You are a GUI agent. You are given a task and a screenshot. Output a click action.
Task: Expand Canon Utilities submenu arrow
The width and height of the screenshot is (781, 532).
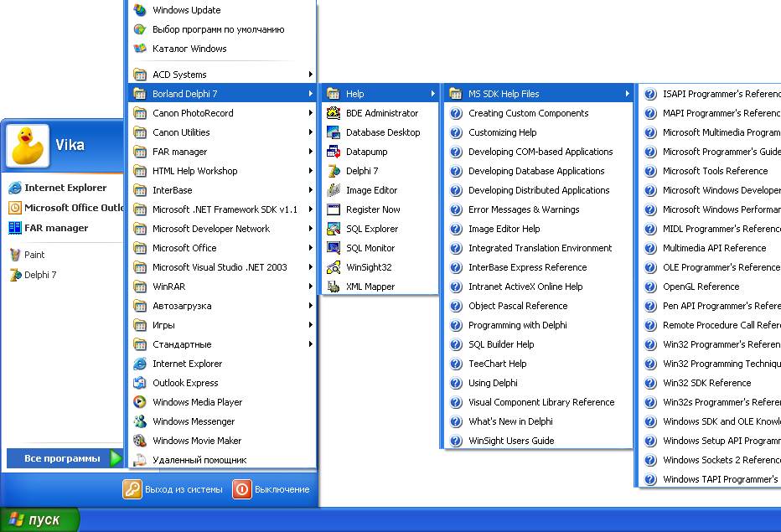310,132
